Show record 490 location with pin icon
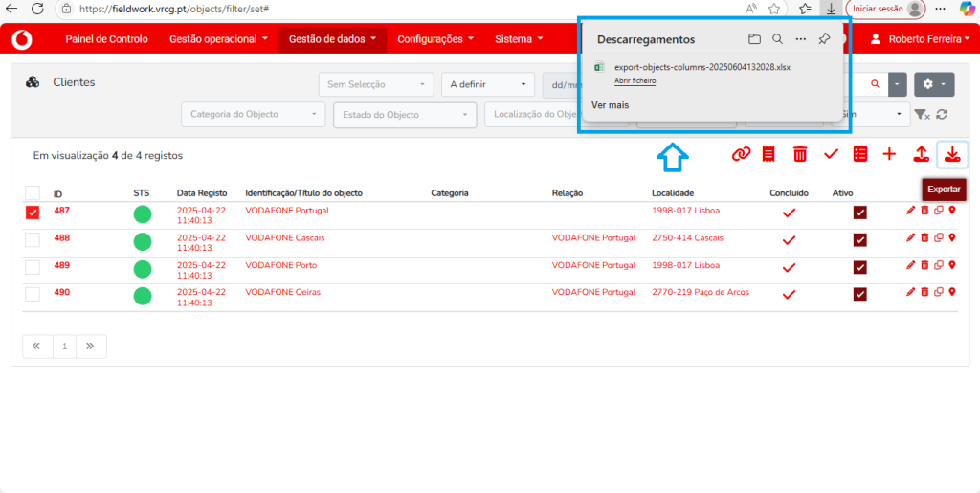This screenshot has height=493, width=980. 952,292
